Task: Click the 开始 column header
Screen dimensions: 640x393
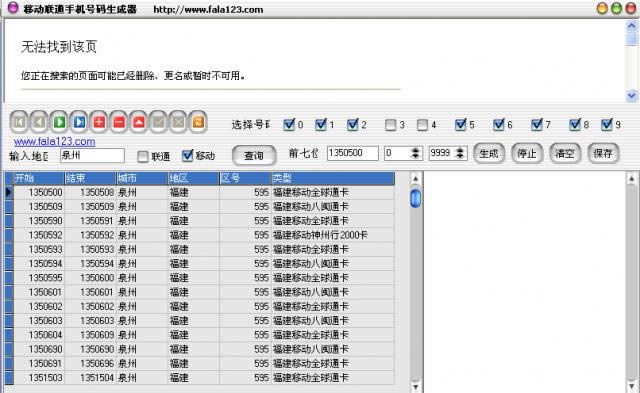Action: point(39,178)
